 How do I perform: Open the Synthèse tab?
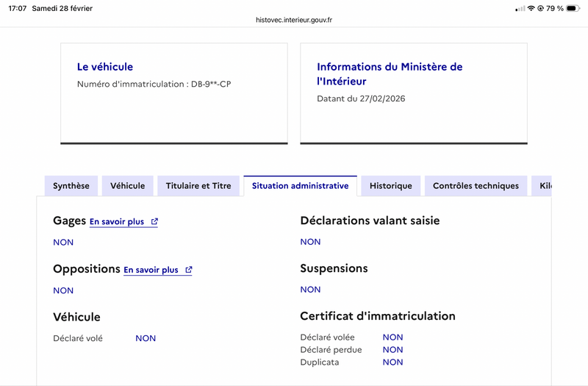coord(71,186)
